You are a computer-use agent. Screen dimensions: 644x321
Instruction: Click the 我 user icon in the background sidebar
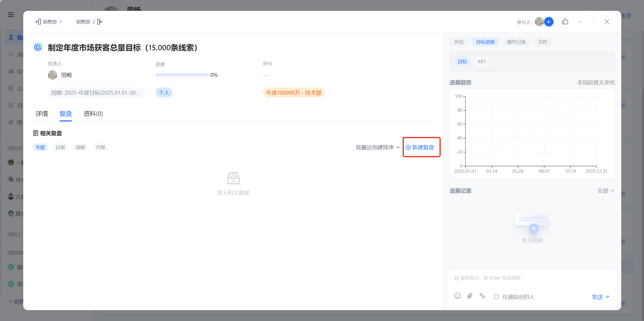11,37
